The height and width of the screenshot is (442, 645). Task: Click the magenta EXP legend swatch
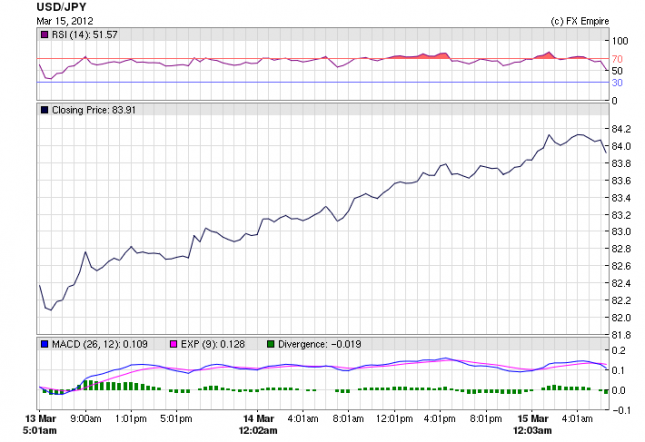click(173, 344)
